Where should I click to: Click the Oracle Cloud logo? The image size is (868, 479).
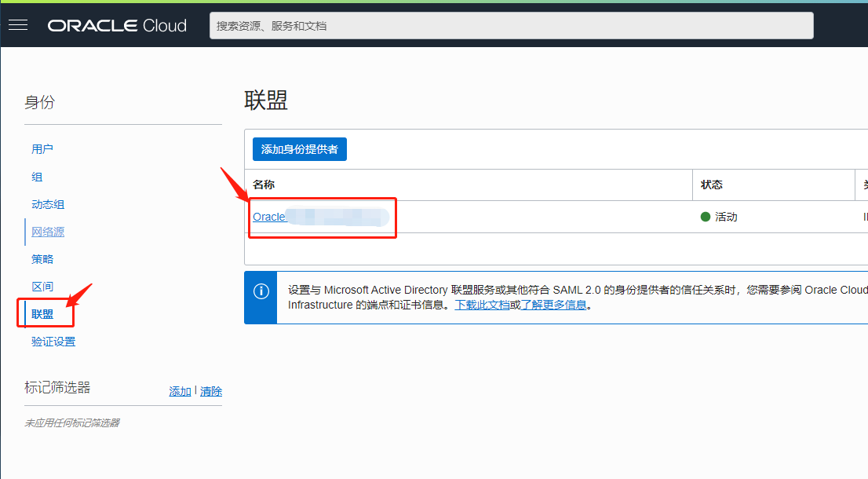tap(118, 25)
